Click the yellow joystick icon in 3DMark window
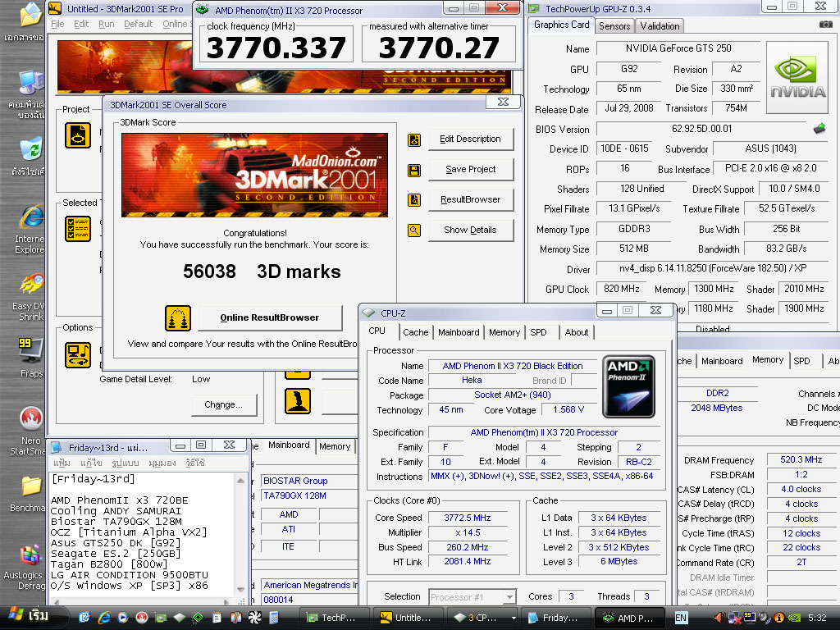The image size is (840, 630). 298,401
